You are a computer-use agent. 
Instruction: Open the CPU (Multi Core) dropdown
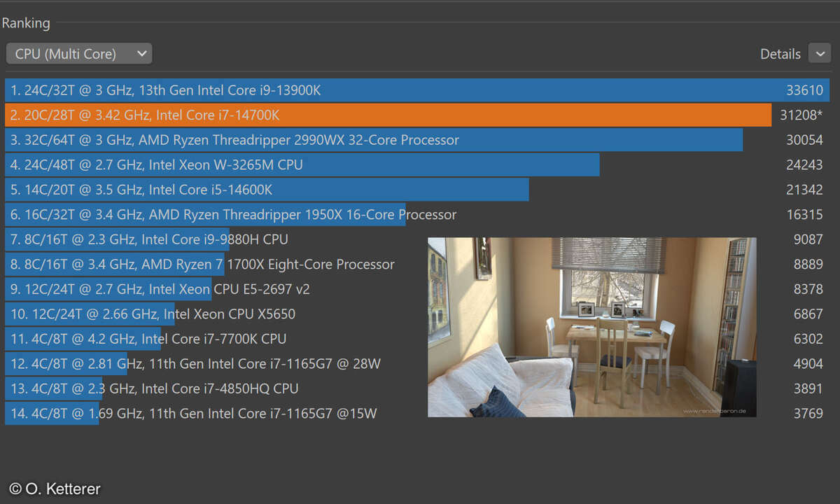click(x=78, y=54)
